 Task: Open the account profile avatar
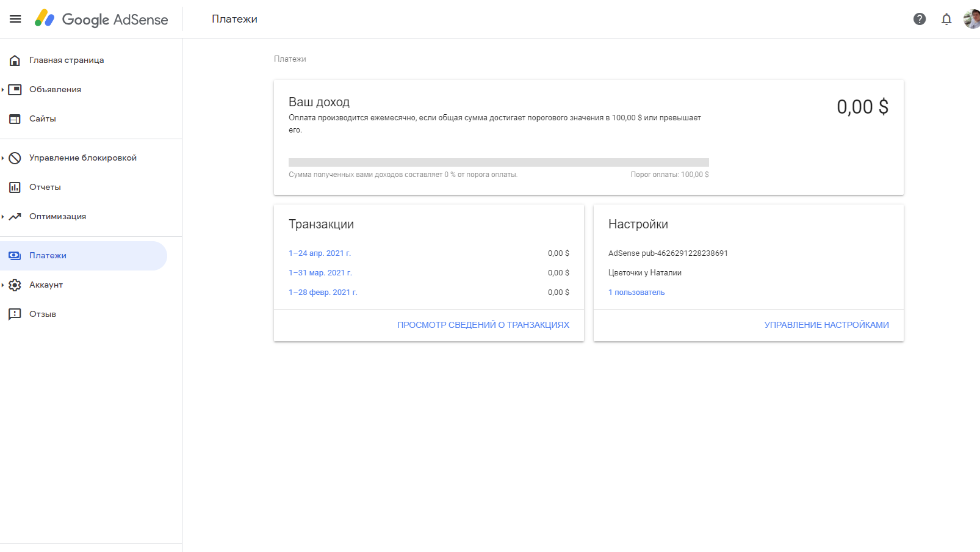tap(971, 19)
